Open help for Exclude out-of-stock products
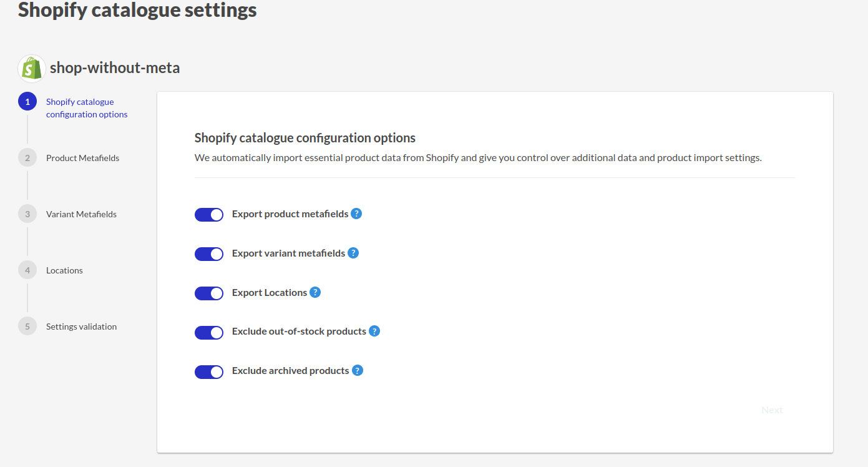The height and width of the screenshot is (467, 868). coord(374,331)
